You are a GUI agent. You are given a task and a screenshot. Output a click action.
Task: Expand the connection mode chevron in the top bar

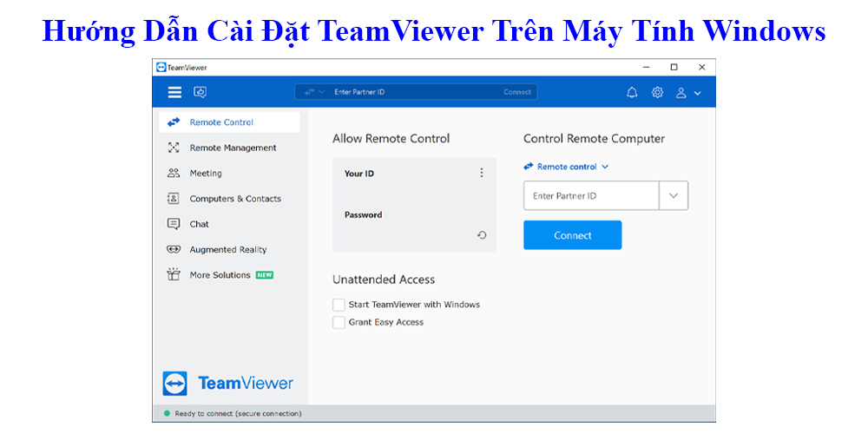click(322, 93)
